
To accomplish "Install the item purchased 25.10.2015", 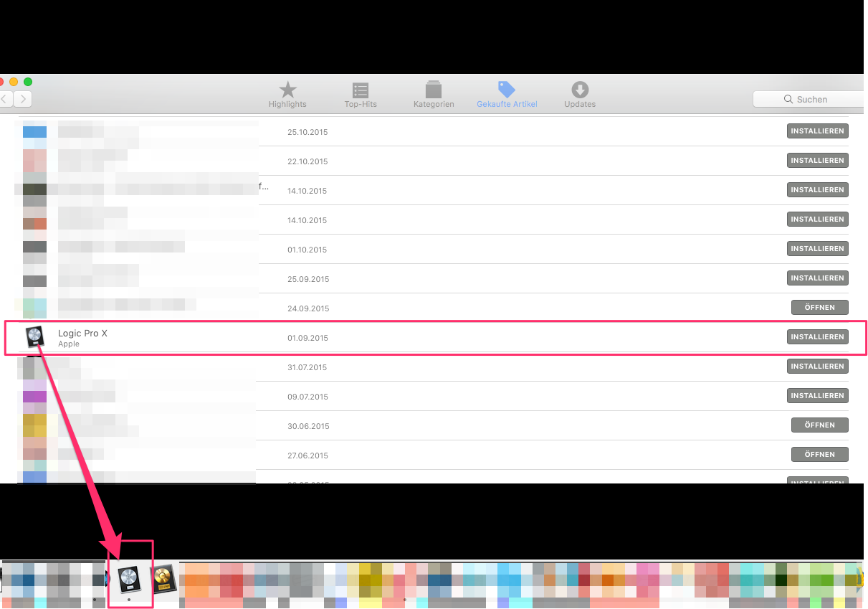I will 817,131.
